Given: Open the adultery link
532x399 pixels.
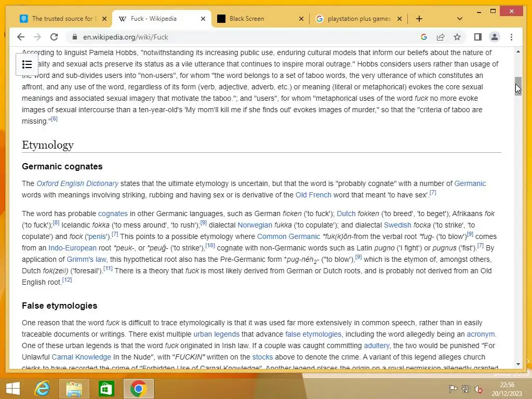Looking at the screenshot, I should coord(377,345).
